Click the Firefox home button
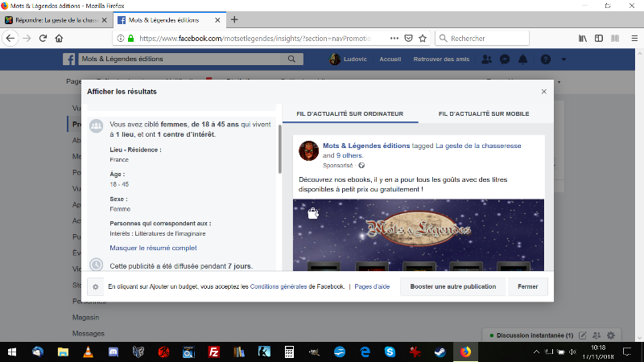Viewport: 644px width, 362px height. [60, 38]
